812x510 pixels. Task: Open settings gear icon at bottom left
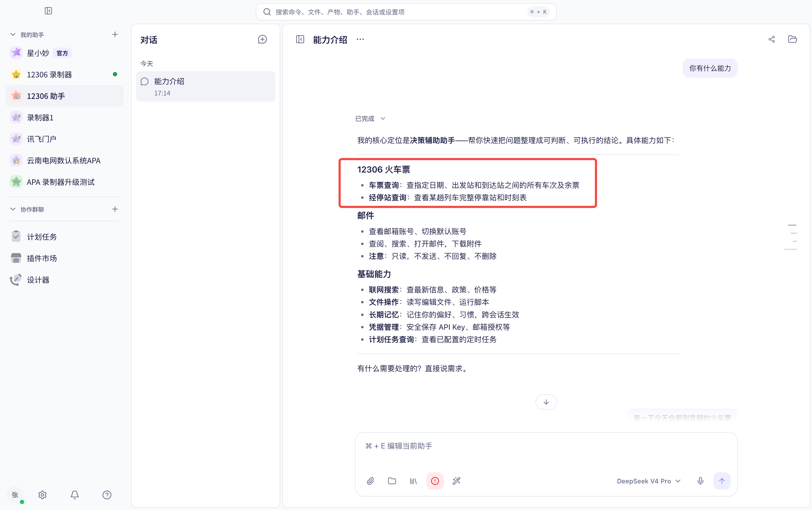[x=42, y=495]
